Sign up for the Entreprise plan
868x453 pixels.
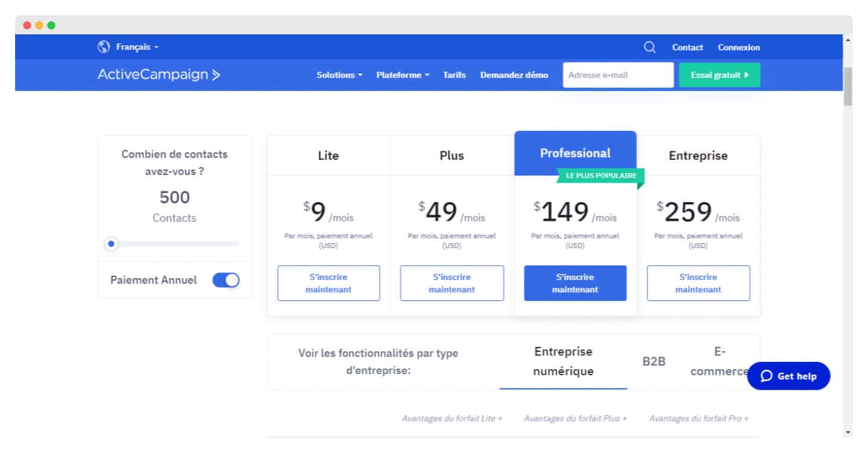coord(699,283)
